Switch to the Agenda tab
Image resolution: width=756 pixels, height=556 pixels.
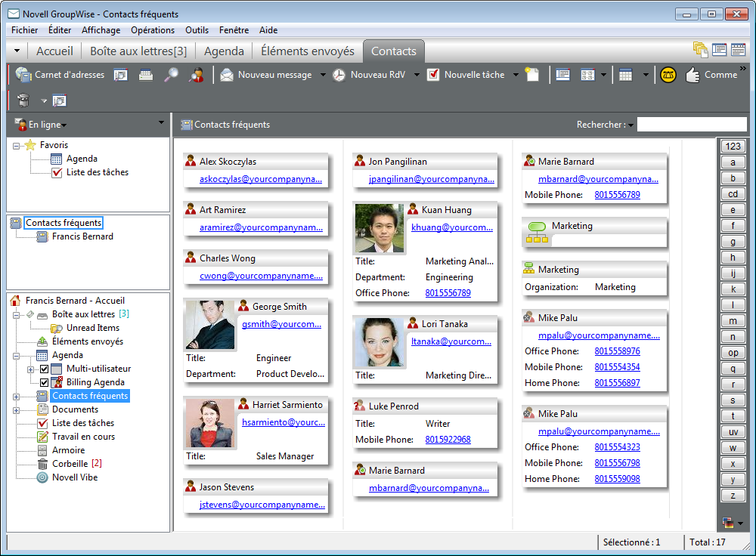[224, 51]
